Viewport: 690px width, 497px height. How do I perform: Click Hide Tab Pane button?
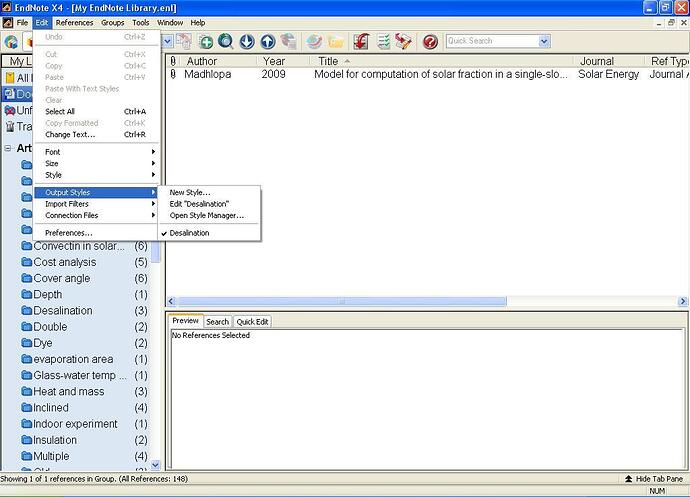(x=654, y=479)
